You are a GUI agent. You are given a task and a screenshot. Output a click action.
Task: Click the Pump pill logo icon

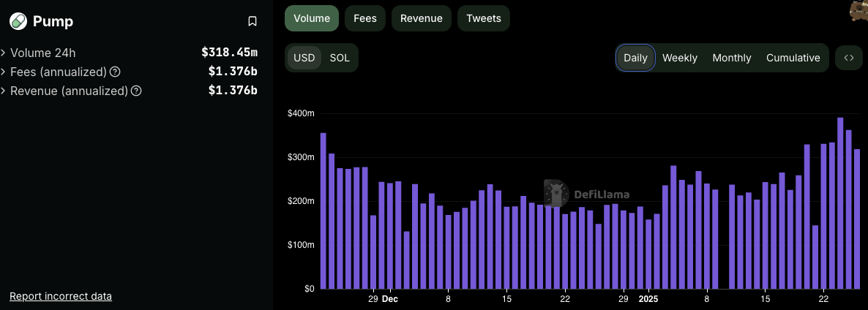pos(18,21)
